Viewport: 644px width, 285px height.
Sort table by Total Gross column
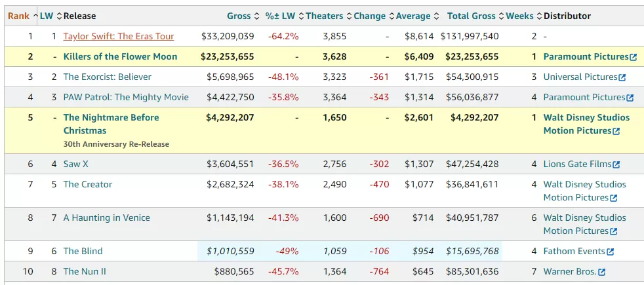[475, 16]
